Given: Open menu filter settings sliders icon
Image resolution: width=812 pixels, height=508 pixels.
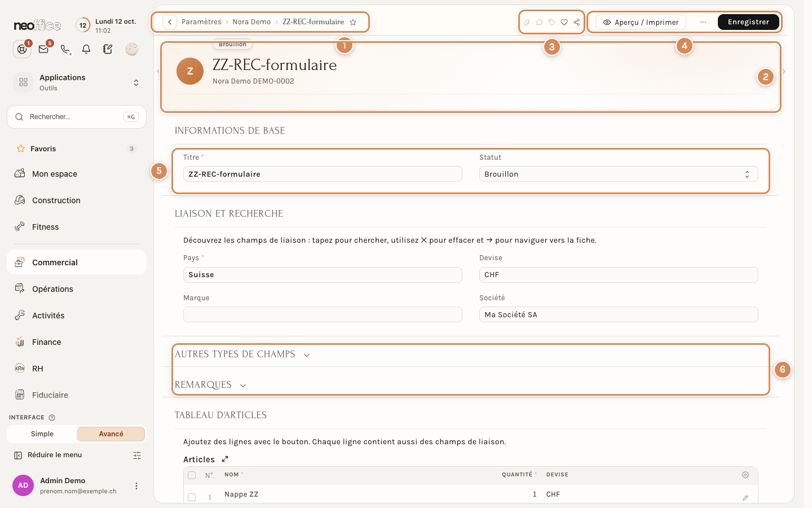Looking at the screenshot, I should (x=137, y=455).
